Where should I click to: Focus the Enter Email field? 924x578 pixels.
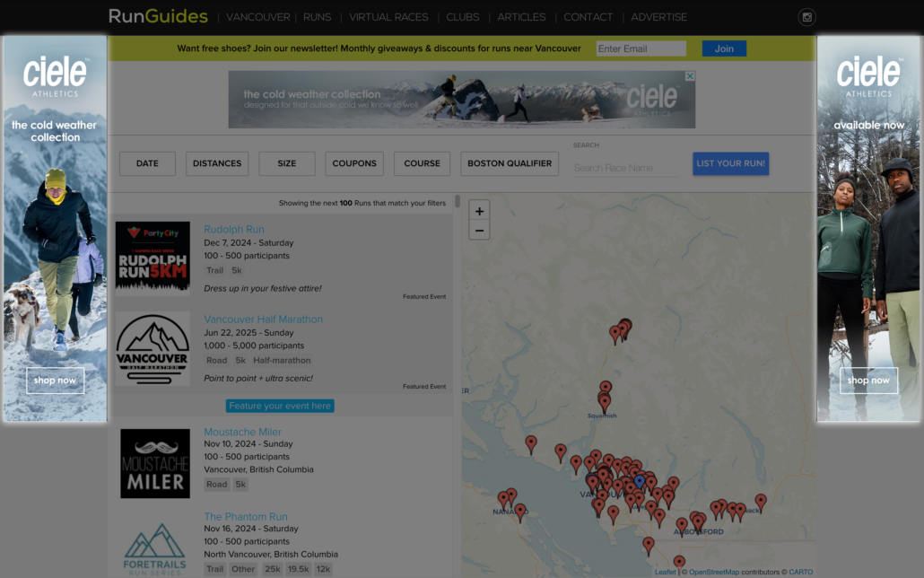[x=641, y=48]
